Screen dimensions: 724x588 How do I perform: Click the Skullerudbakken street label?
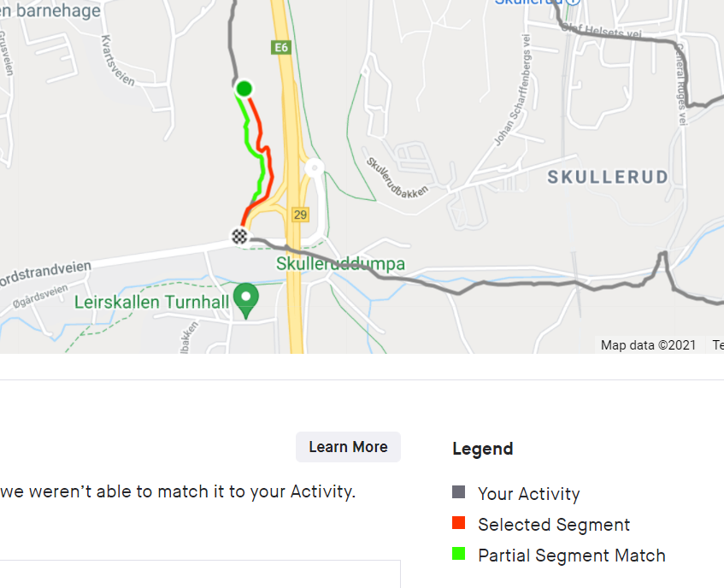397,178
